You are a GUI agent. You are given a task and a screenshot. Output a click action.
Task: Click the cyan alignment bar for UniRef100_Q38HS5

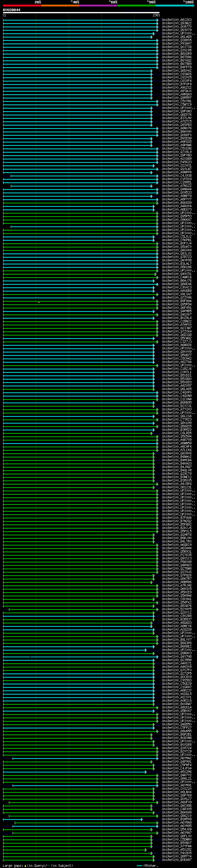click(x=80, y=40)
